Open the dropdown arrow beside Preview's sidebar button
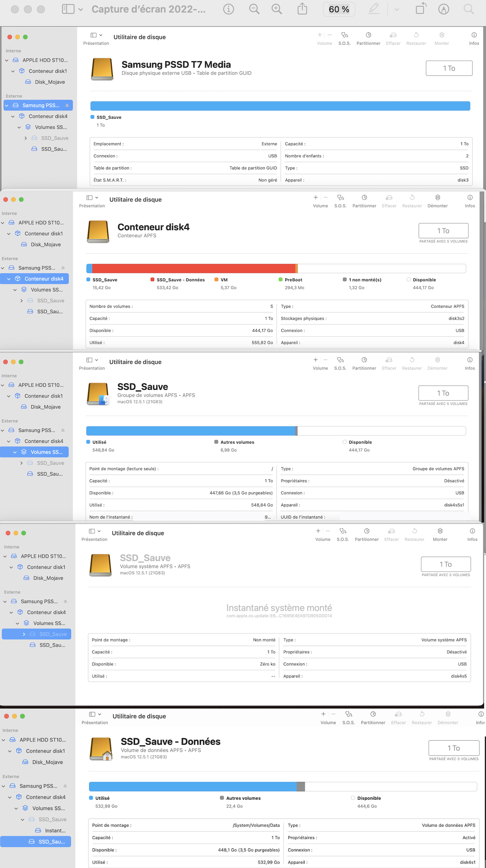Screen dimensions: 486x868 pyautogui.click(x=81, y=10)
